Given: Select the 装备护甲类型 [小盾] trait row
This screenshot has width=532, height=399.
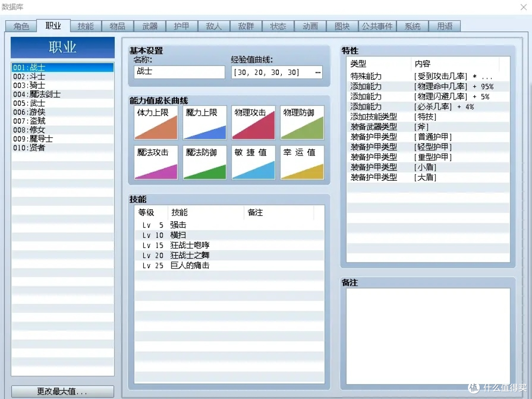Looking at the screenshot, I should 428,167.
